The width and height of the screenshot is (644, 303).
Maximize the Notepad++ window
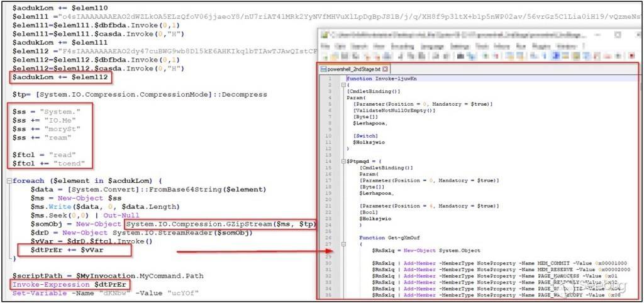point(618,35)
